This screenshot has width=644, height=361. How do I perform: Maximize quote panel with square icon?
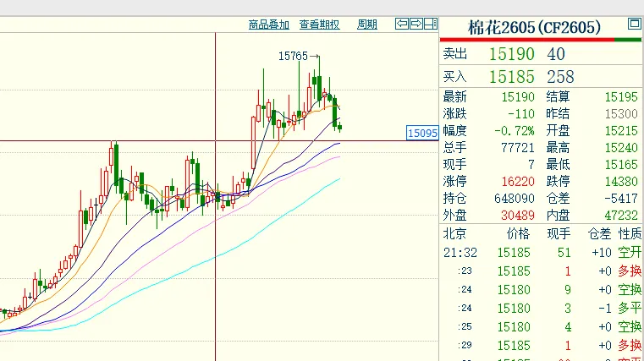(x=634, y=24)
